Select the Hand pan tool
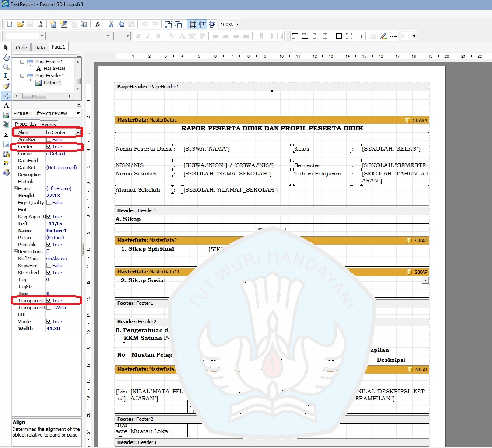Screen dimensions: 492x448 click(x=6, y=57)
